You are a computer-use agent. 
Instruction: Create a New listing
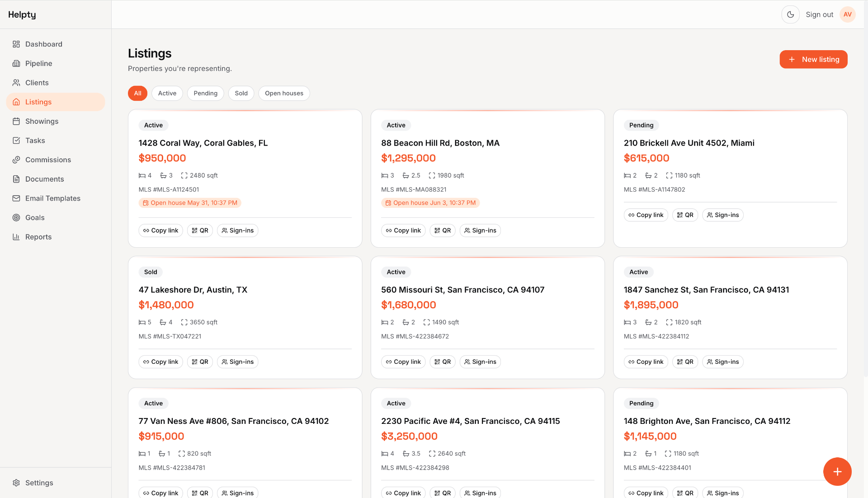pos(813,60)
